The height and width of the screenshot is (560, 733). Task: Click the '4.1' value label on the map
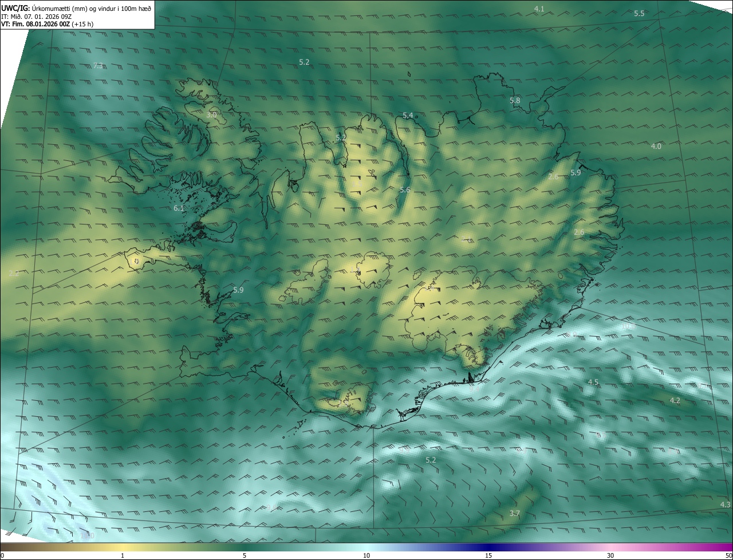539,9
